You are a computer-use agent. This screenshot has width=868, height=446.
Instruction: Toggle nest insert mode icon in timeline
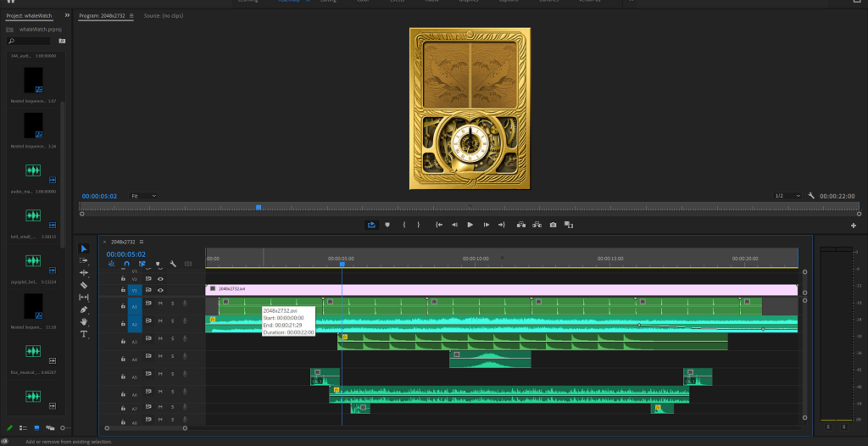pyautogui.click(x=111, y=265)
